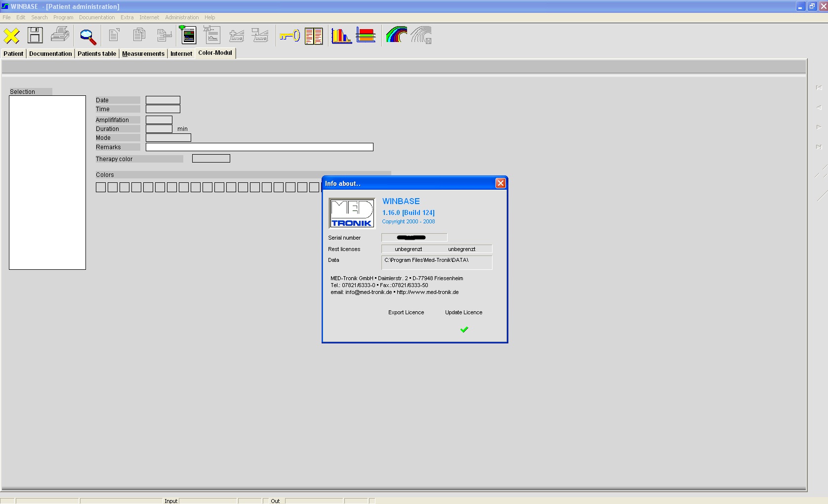This screenshot has width=828, height=504.
Task: Switch to the Measurements tab
Action: (x=143, y=53)
